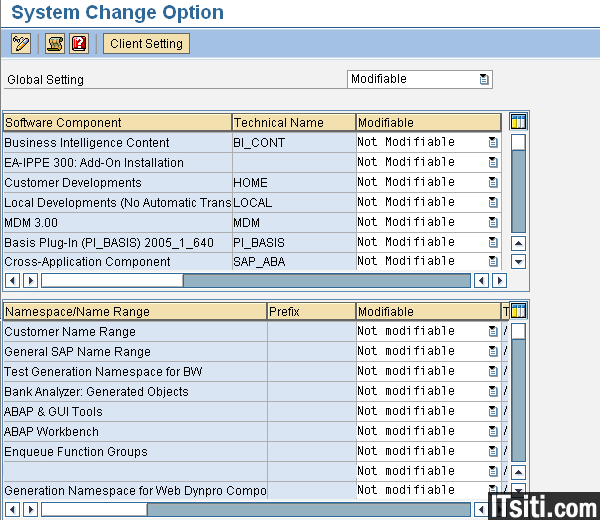
Task: Select the Local Developments row text
Action: click(x=118, y=202)
